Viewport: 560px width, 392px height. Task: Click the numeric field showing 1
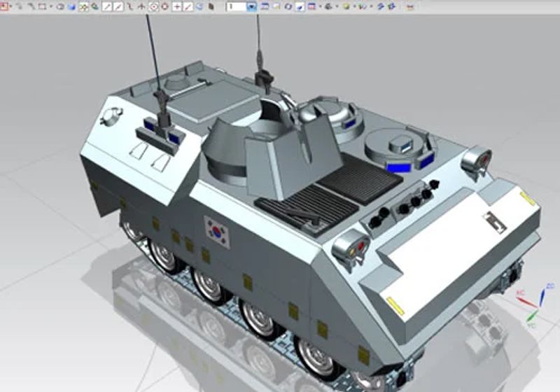pos(236,6)
